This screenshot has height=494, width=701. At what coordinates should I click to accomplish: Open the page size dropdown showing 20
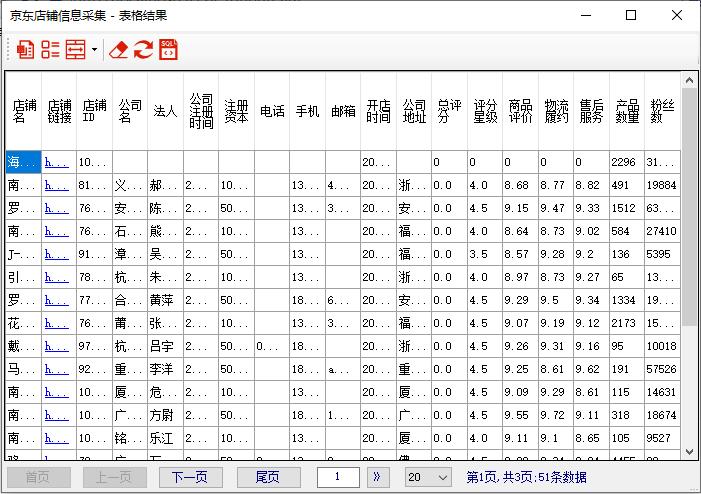pyautogui.click(x=428, y=477)
